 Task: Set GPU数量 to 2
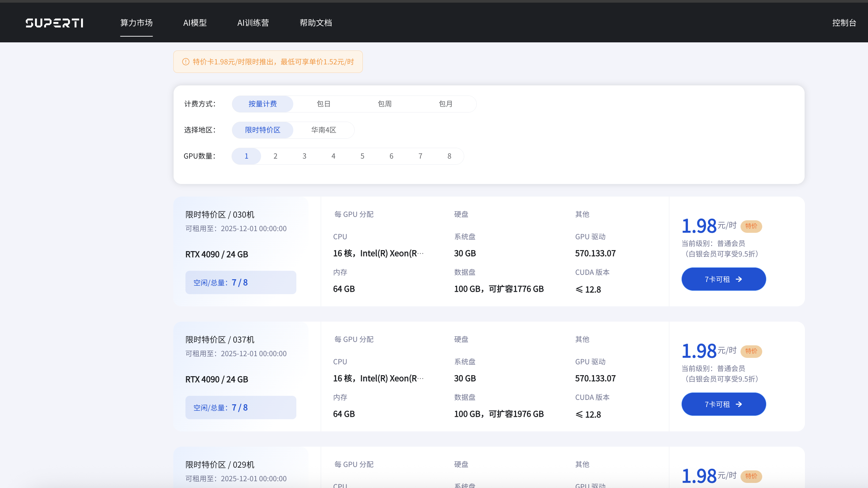(275, 156)
